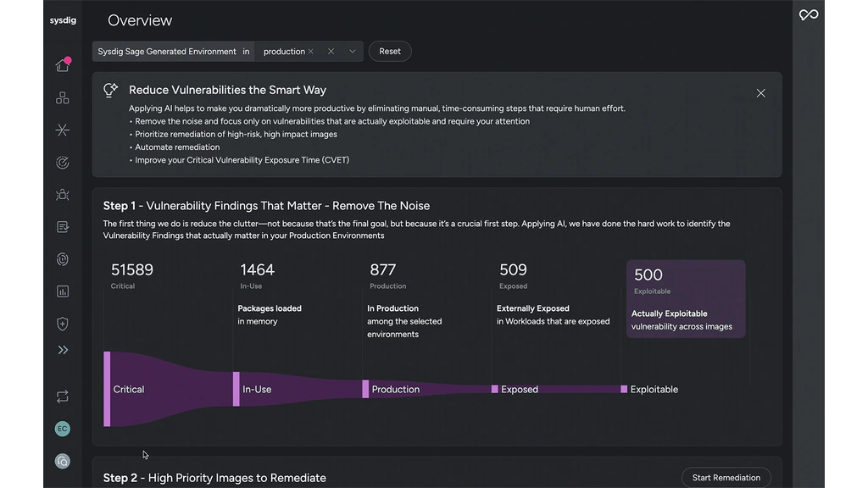Open the fingerprint-style sidebar icon

click(x=63, y=259)
